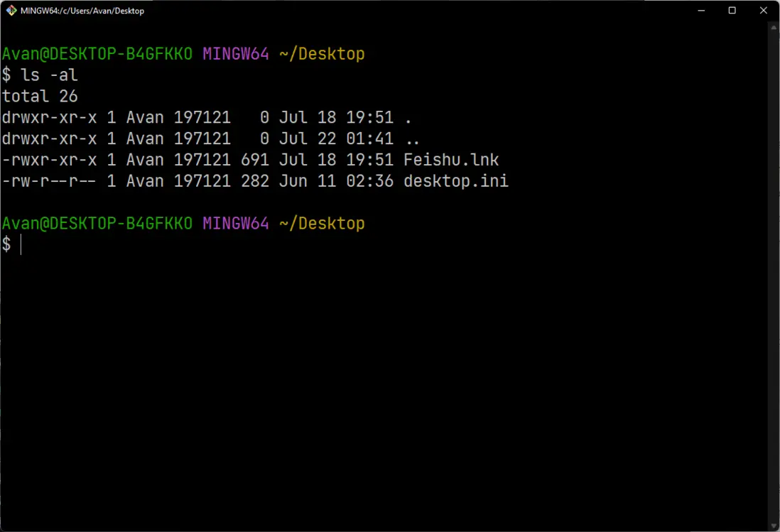Click the window title MINGW64:/c/Users/Avan/Desktop
This screenshot has width=780, height=532.
[82, 11]
